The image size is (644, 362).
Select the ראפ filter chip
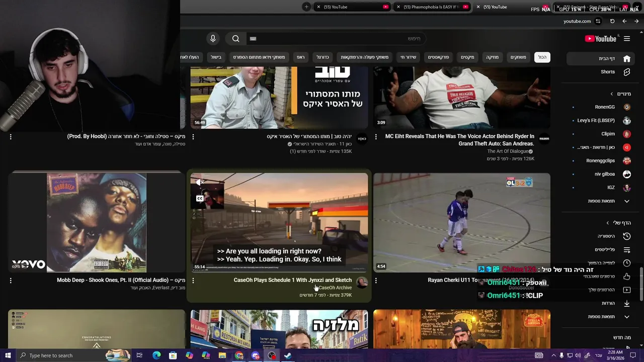coord(300,57)
